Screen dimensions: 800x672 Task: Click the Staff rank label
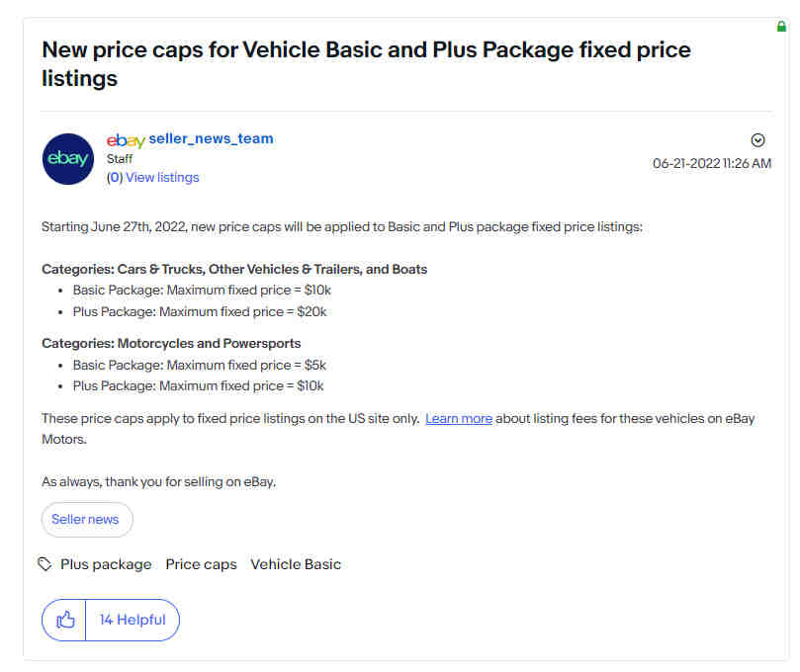pos(120,159)
